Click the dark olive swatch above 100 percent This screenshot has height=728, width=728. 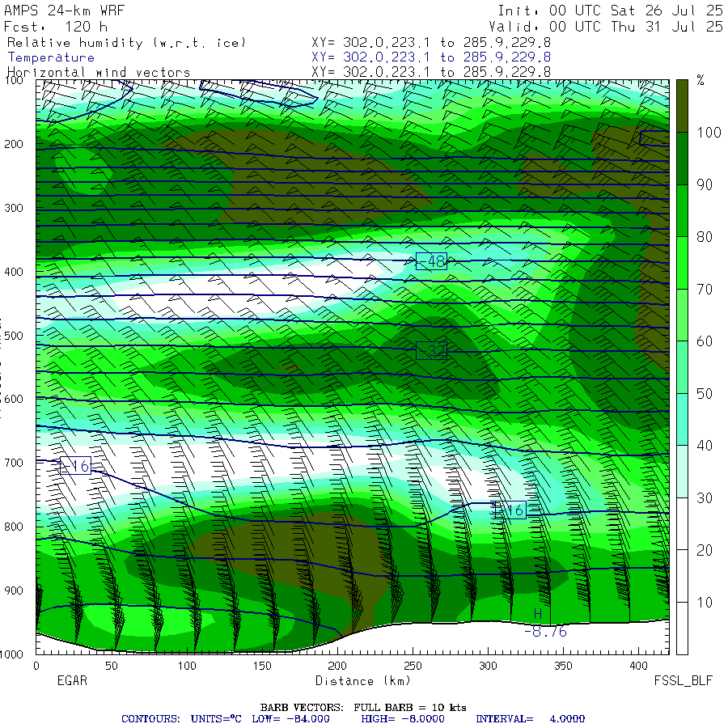coord(682,106)
